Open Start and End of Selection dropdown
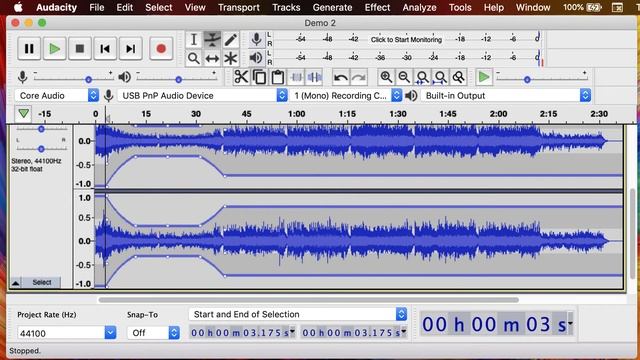The image size is (640, 360). [298, 314]
